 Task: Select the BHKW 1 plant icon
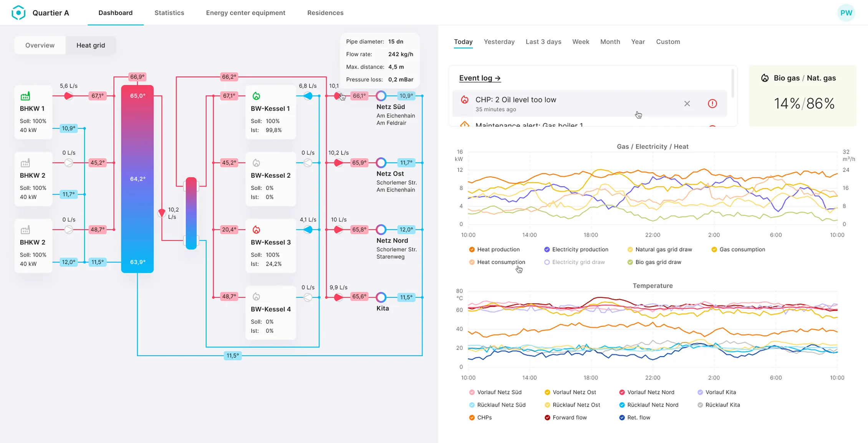point(26,96)
